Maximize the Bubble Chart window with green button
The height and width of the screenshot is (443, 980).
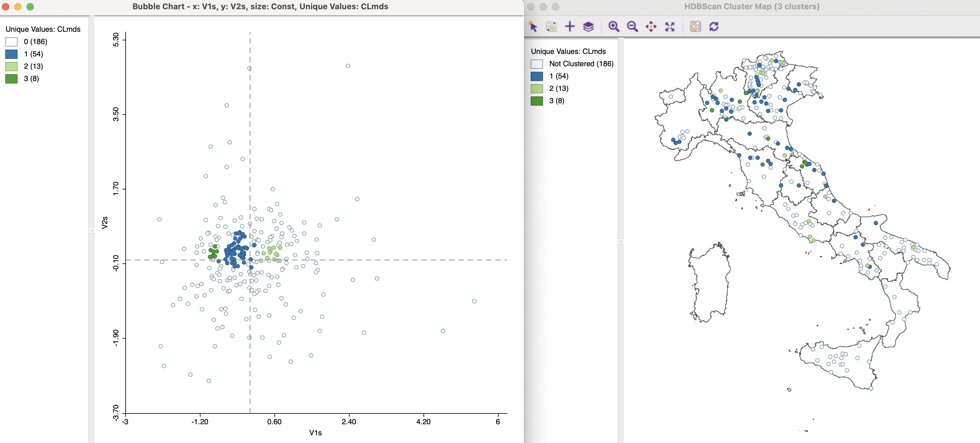(x=30, y=6)
